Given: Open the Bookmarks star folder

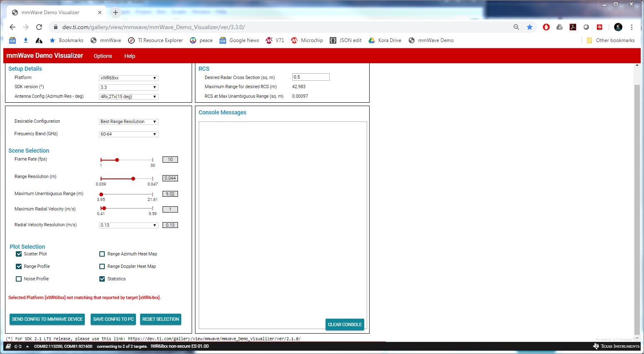Looking at the screenshot, I should point(67,40).
